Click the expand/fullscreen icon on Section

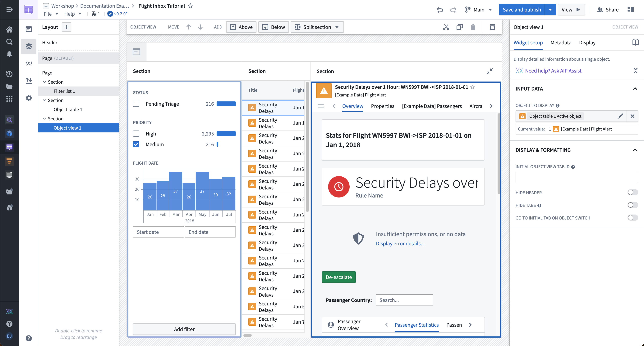[x=490, y=71]
